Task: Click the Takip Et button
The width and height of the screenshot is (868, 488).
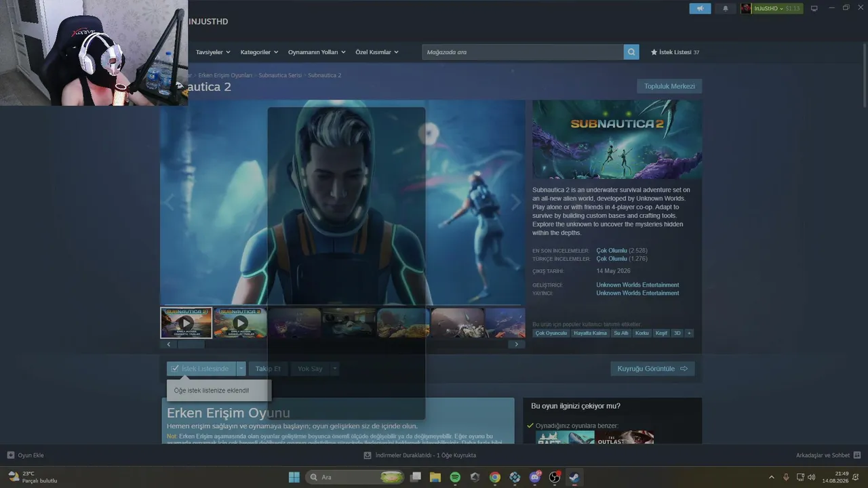Action: tap(268, 369)
